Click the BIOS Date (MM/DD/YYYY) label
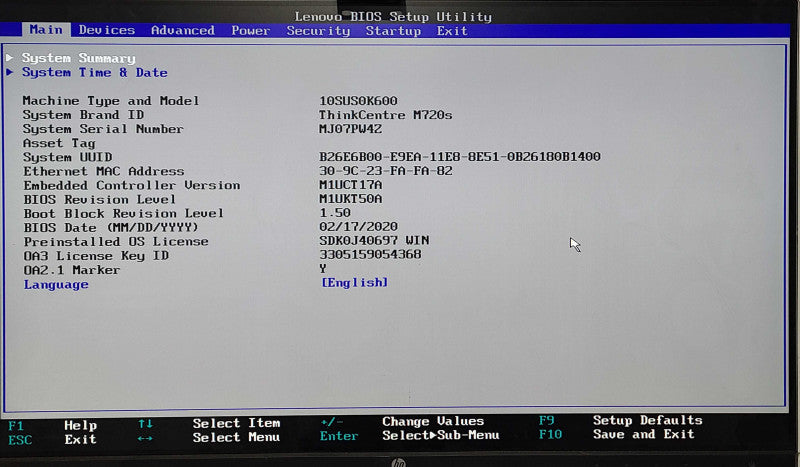Screen dimensions: 800x467 [x=111, y=227]
